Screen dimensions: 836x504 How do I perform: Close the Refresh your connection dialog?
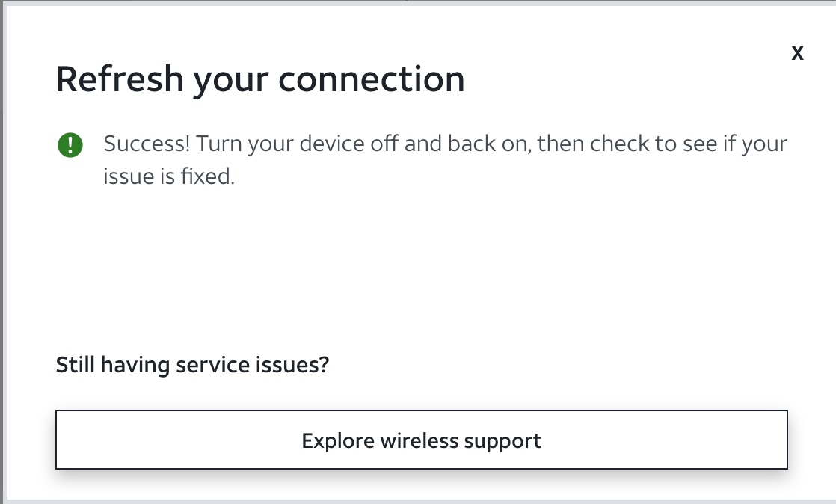click(x=797, y=53)
